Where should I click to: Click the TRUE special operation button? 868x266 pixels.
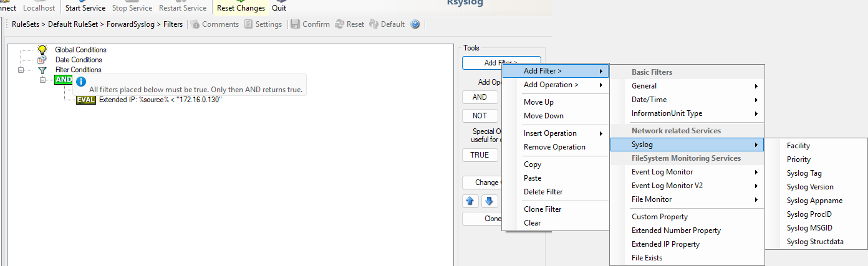click(480, 155)
